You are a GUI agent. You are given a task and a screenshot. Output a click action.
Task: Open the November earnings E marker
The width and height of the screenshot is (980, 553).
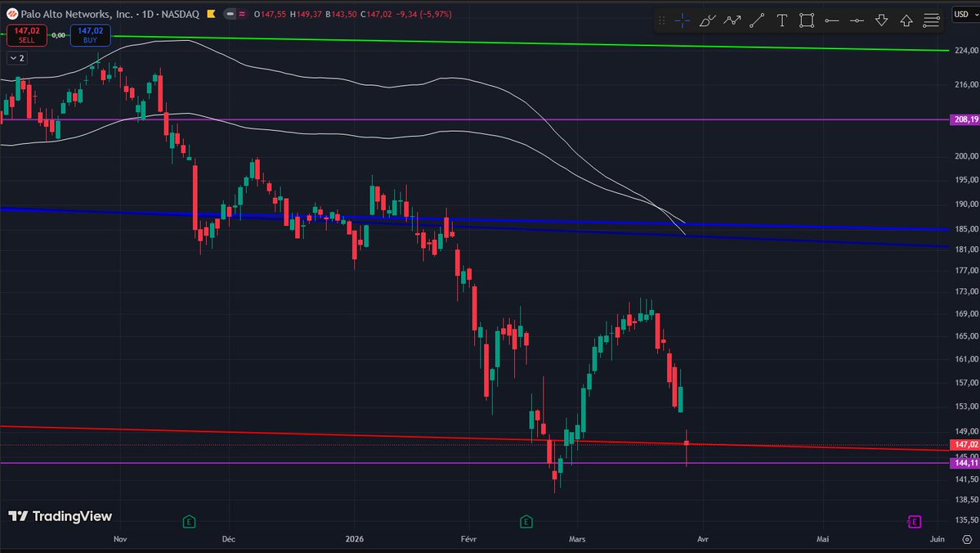(189, 522)
